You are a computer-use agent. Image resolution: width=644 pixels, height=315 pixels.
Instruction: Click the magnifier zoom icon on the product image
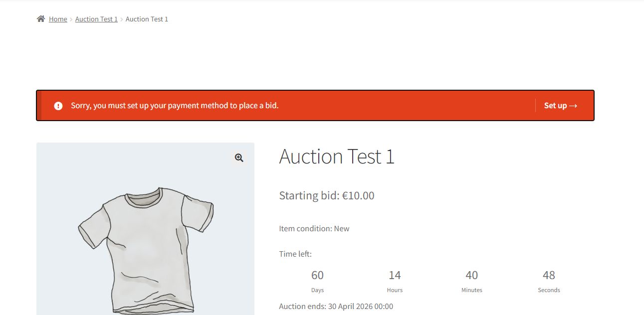(239, 158)
